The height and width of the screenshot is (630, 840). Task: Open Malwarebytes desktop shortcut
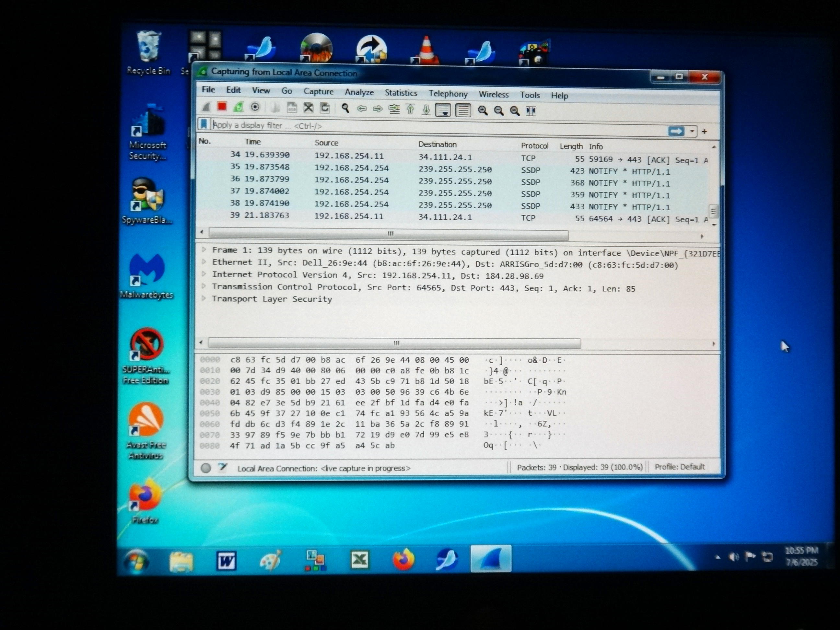(146, 276)
